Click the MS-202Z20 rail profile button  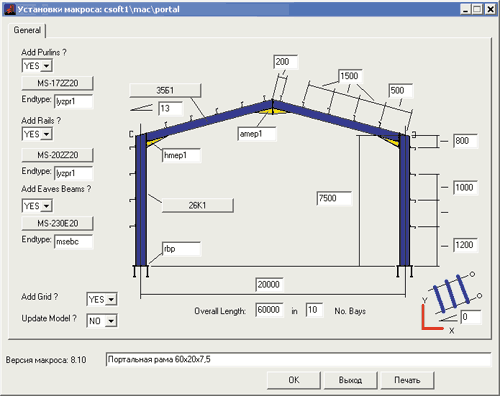coord(57,155)
